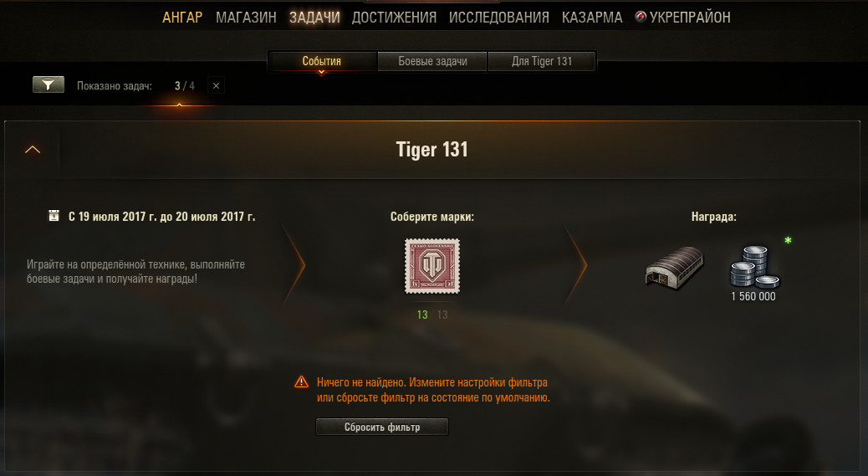
Task: Click the Сбросить фильтр button
Action: click(382, 427)
